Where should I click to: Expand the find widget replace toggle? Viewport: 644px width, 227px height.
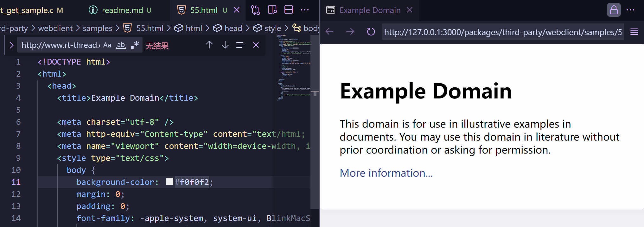point(11,45)
